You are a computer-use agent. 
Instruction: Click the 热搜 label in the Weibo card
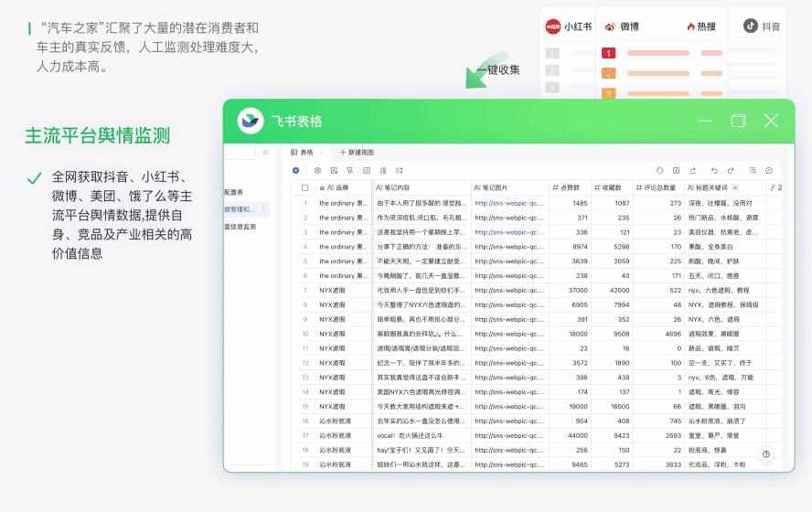coord(706,27)
